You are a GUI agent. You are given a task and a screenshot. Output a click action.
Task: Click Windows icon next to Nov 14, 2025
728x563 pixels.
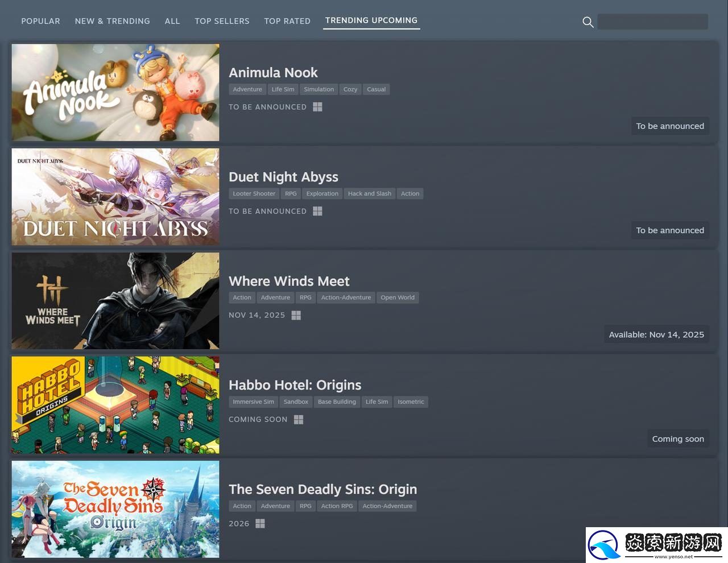[x=296, y=315]
